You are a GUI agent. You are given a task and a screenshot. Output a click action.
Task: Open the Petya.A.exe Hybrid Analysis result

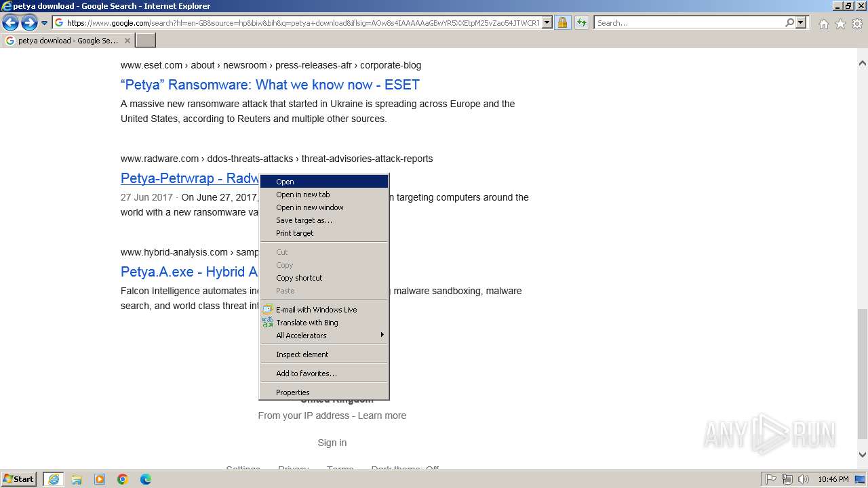point(189,272)
